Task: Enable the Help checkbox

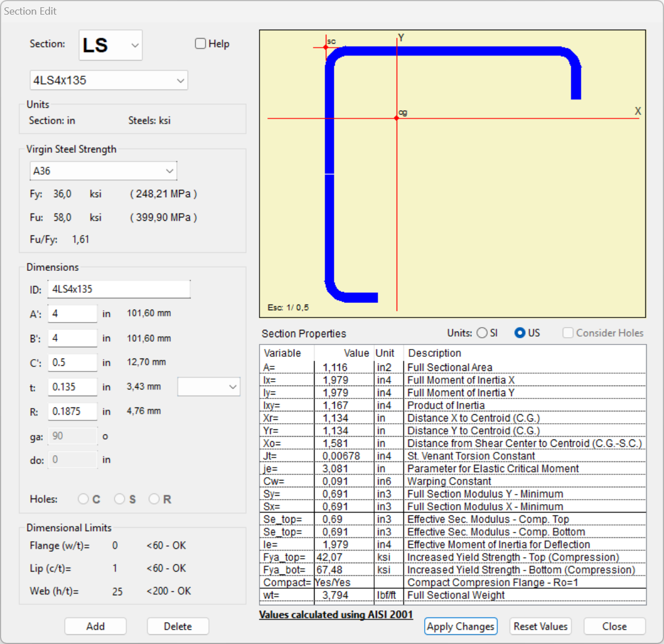Action: [201, 44]
